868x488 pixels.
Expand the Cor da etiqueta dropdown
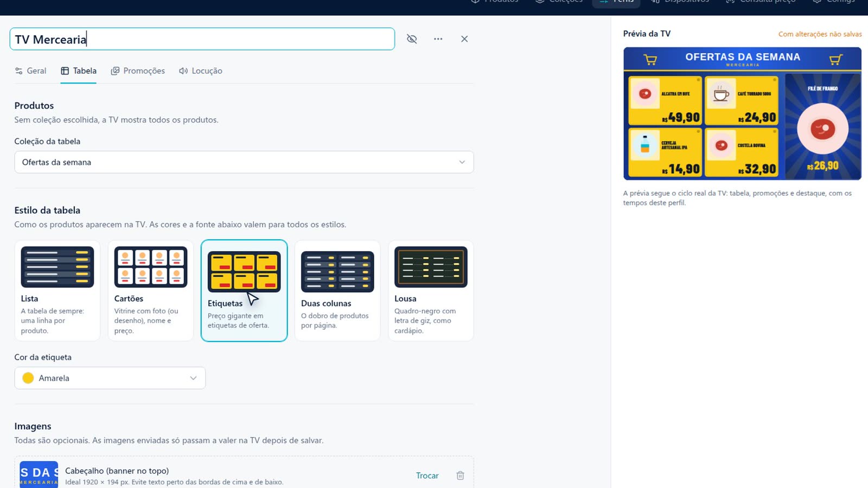point(110,378)
